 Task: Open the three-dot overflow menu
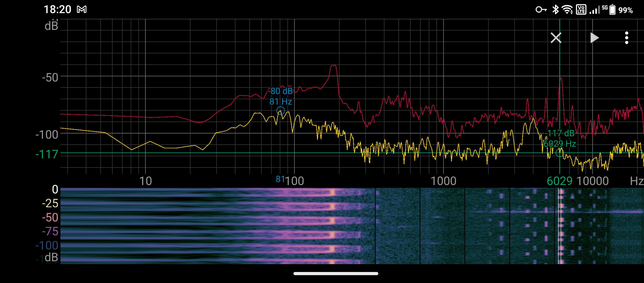(626, 38)
